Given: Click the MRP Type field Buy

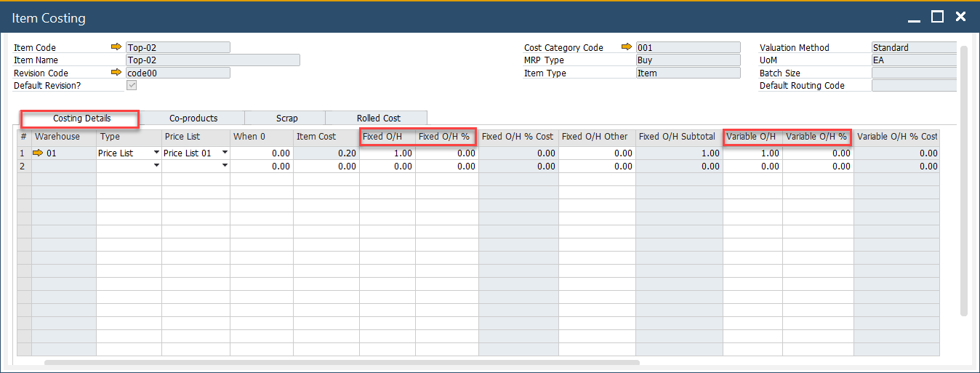Looking at the screenshot, I should coord(688,60).
